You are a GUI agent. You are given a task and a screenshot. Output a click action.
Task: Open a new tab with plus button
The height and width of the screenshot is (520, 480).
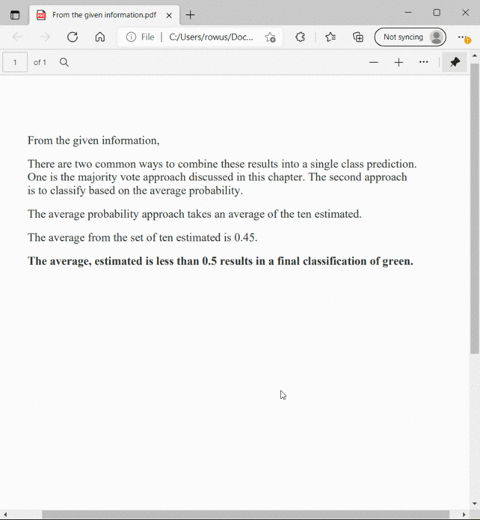190,15
